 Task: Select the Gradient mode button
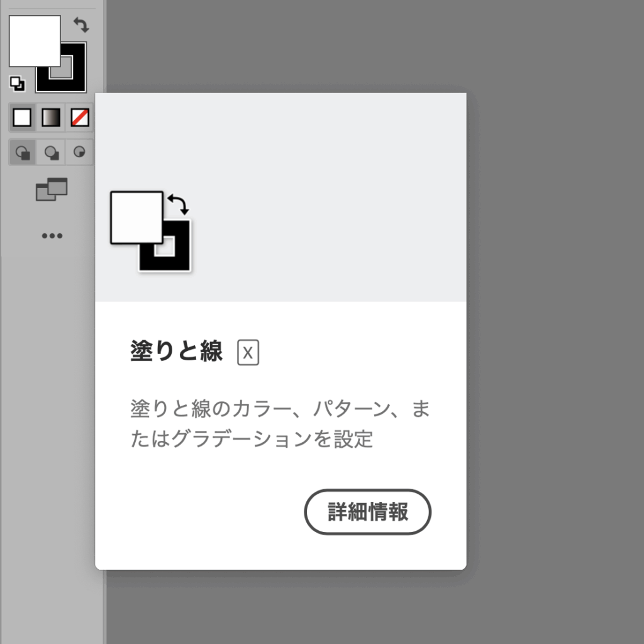pyautogui.click(x=51, y=118)
